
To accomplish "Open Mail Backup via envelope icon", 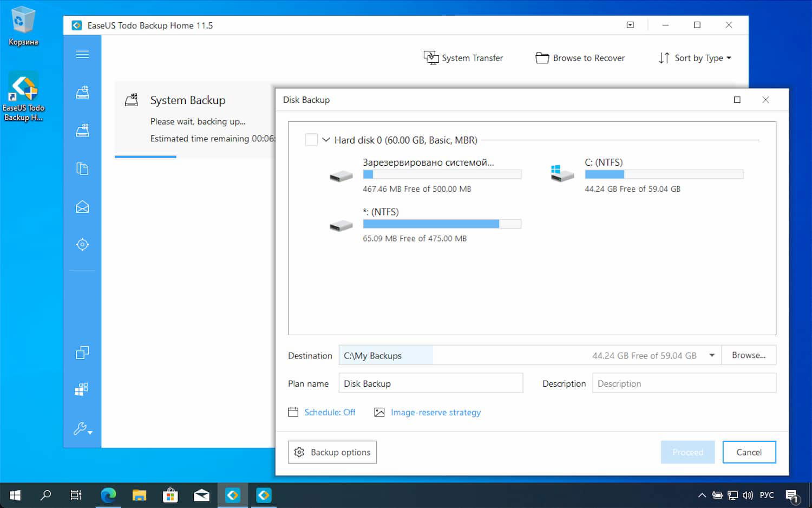I will click(x=82, y=206).
